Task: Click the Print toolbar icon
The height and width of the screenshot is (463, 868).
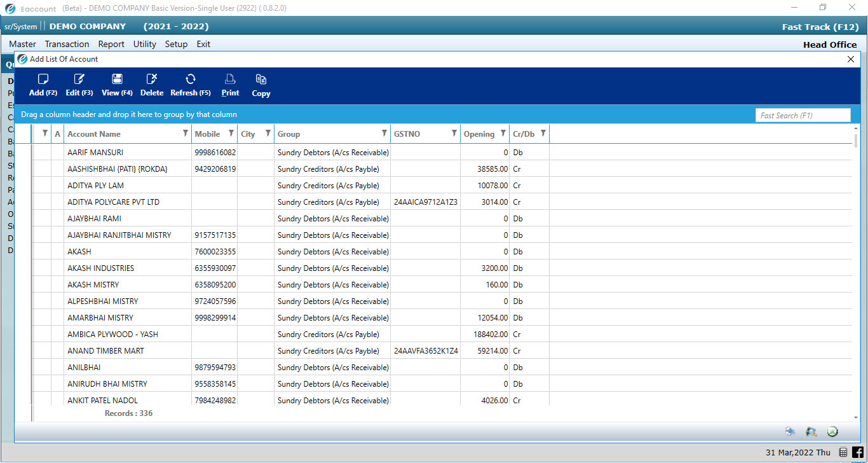Action: point(229,85)
